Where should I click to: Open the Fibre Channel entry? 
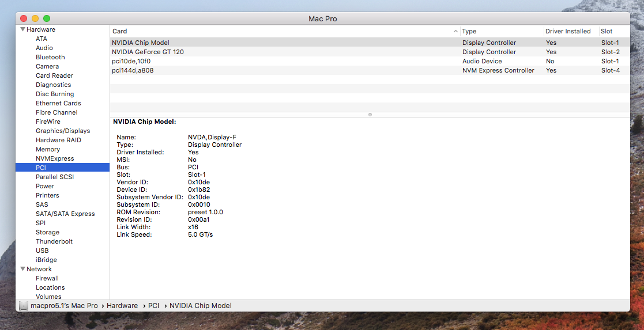pyautogui.click(x=57, y=112)
